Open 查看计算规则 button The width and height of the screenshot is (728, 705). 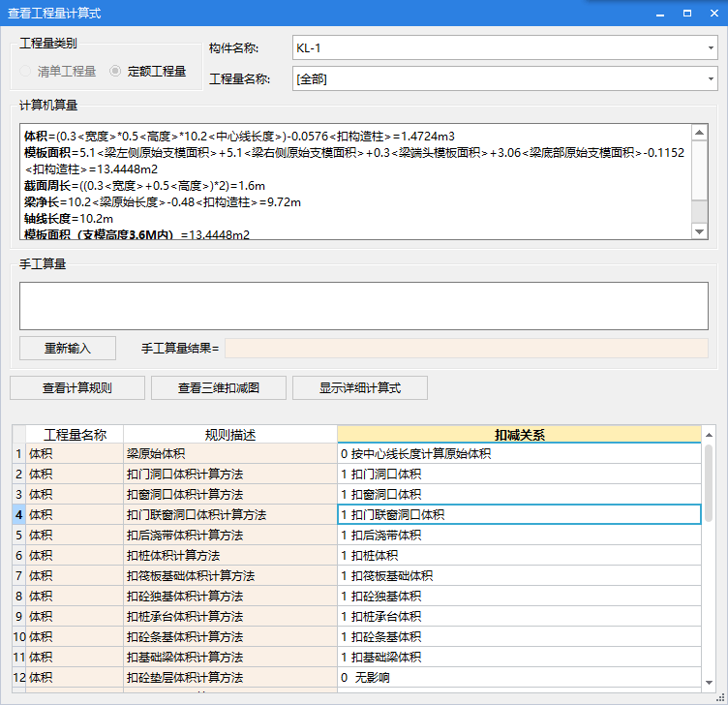[x=77, y=388]
